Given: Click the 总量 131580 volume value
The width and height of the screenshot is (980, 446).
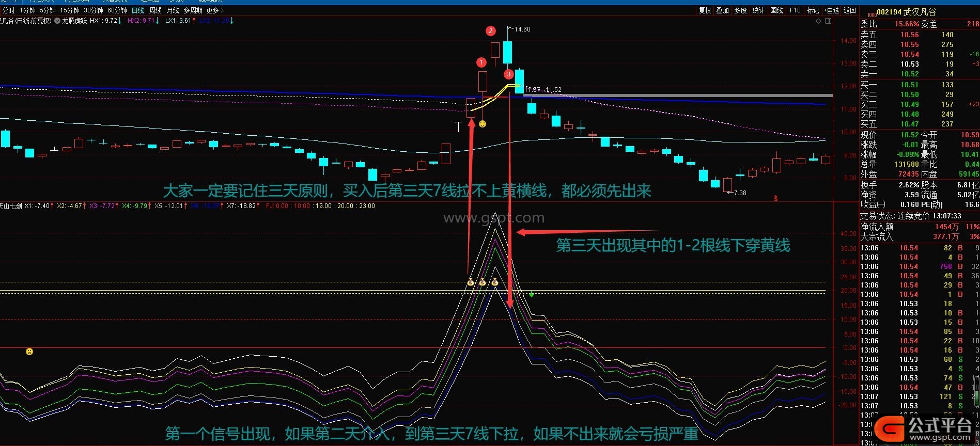Looking at the screenshot, I should (907, 164).
